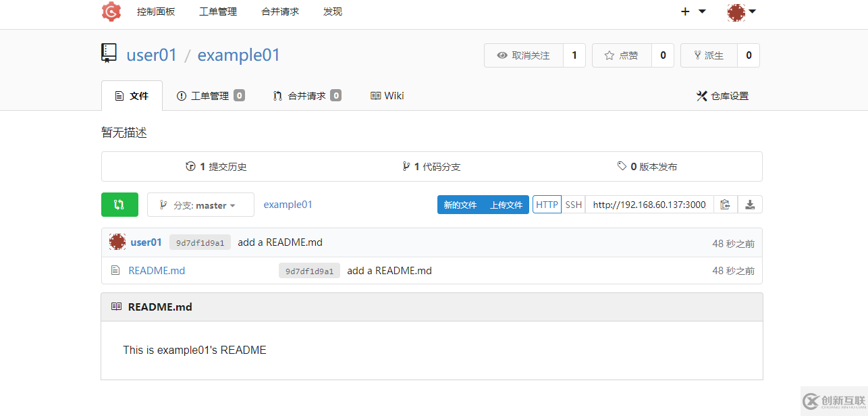The height and width of the screenshot is (416, 868).
Task: Click the green compare branches button
Action: (x=119, y=204)
